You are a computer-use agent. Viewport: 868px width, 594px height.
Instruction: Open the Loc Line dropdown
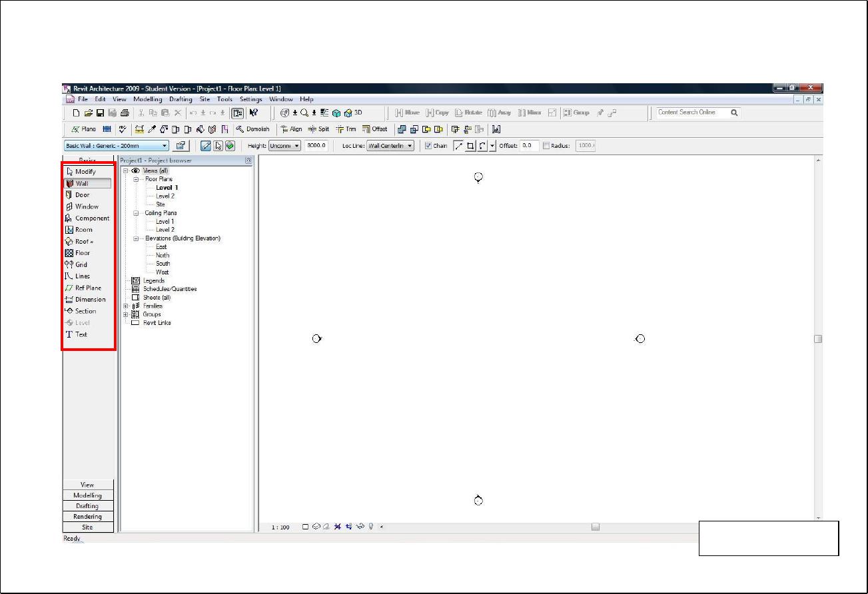click(409, 146)
